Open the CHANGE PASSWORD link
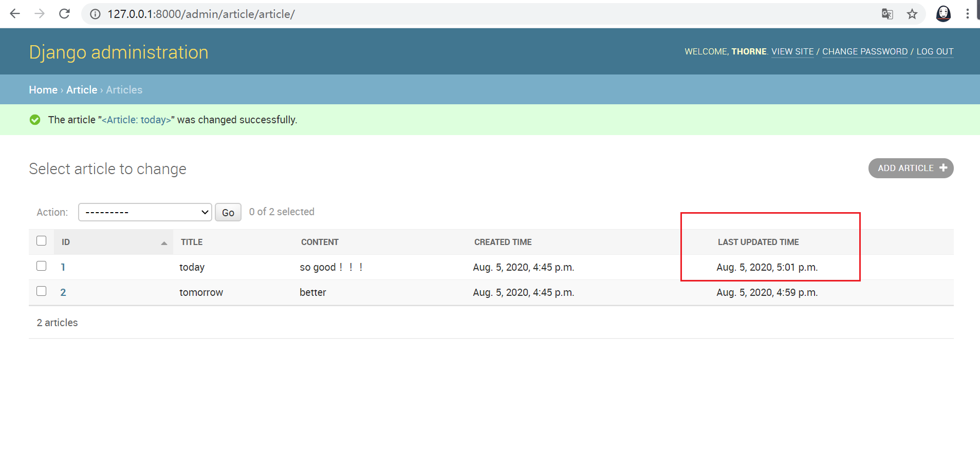The width and height of the screenshot is (980, 470). coord(865,51)
